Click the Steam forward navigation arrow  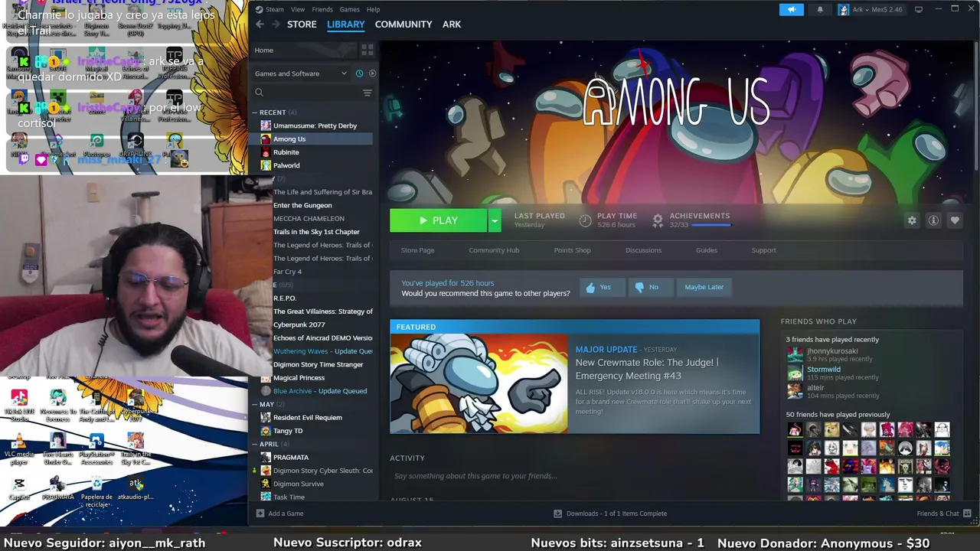275,24
